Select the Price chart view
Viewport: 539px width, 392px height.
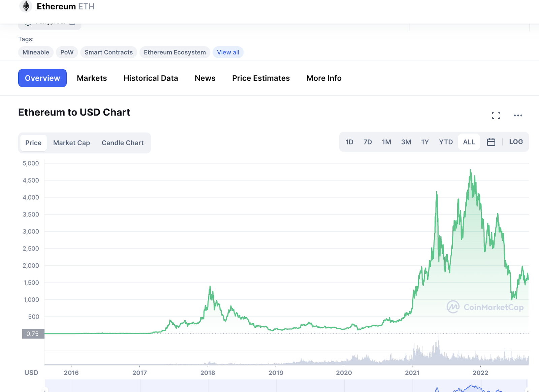(33, 143)
